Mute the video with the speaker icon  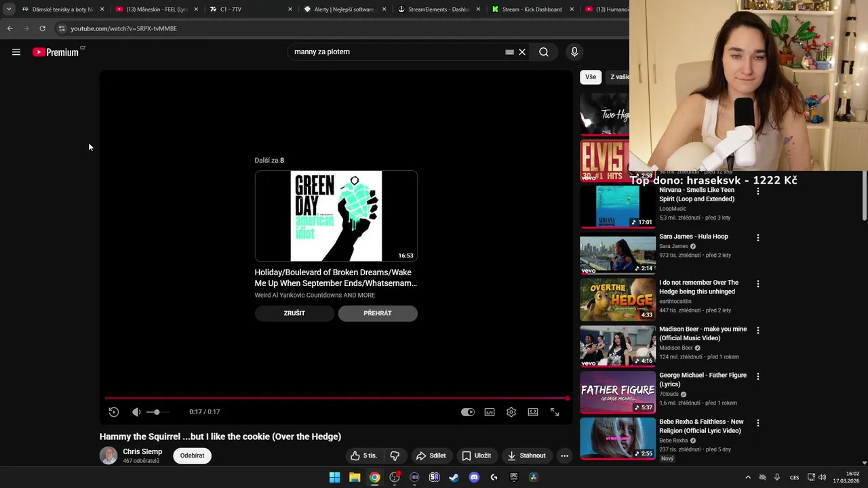(136, 412)
